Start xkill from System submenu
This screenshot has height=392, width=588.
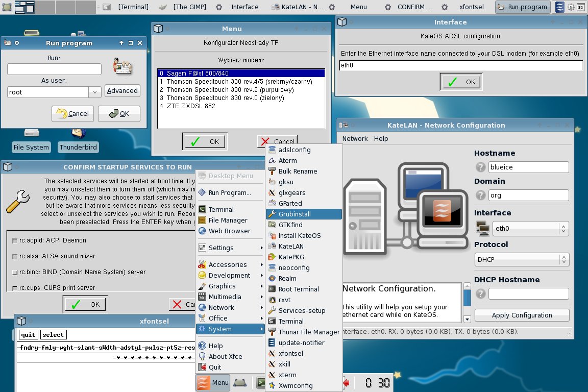point(304,364)
